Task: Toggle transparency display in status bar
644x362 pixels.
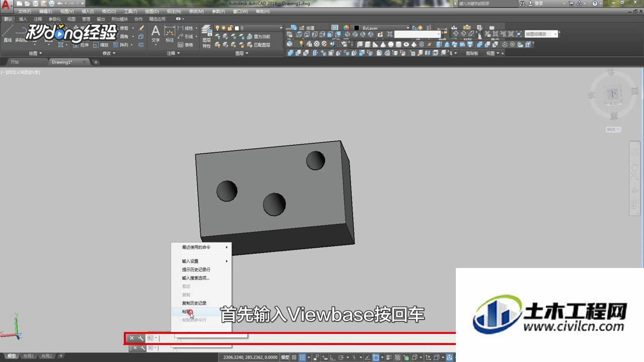Action: coord(397,357)
